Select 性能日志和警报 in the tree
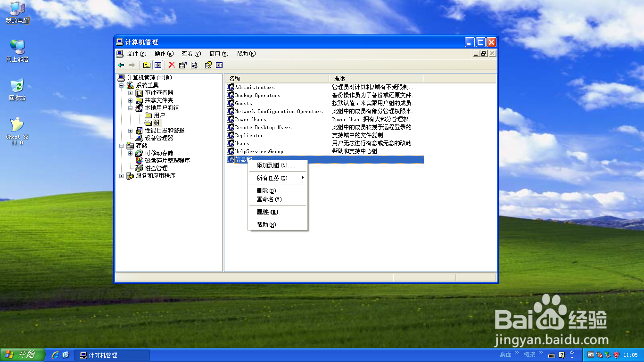Image resolution: width=644 pixels, height=362 pixels. pyautogui.click(x=165, y=131)
